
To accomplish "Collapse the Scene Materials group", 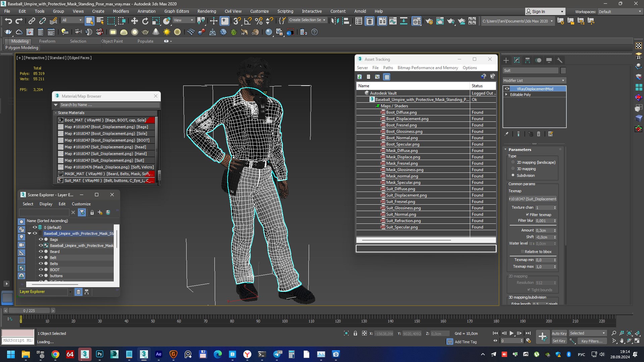I will pos(56,113).
